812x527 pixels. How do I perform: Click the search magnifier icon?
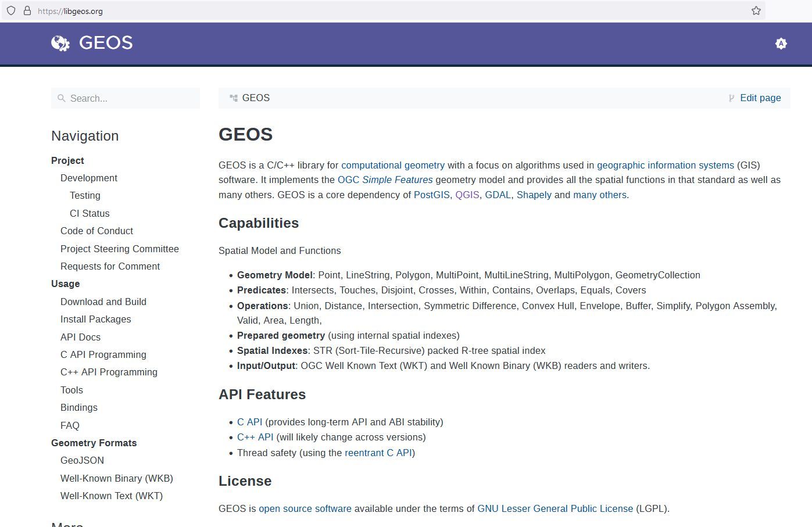61,98
